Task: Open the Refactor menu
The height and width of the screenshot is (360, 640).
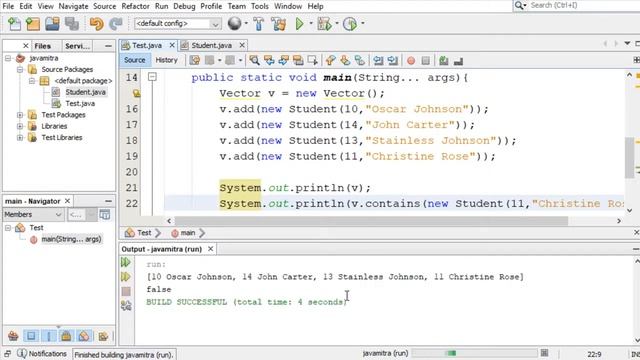Action: 135,6
